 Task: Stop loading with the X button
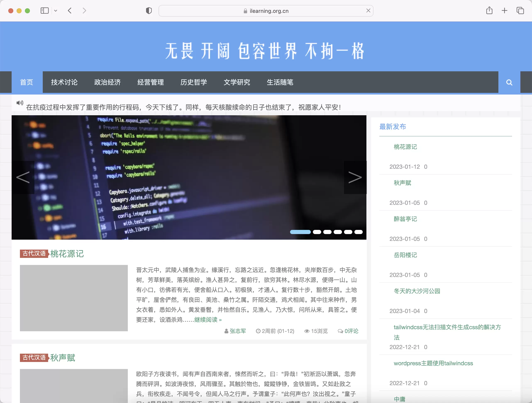(x=368, y=11)
